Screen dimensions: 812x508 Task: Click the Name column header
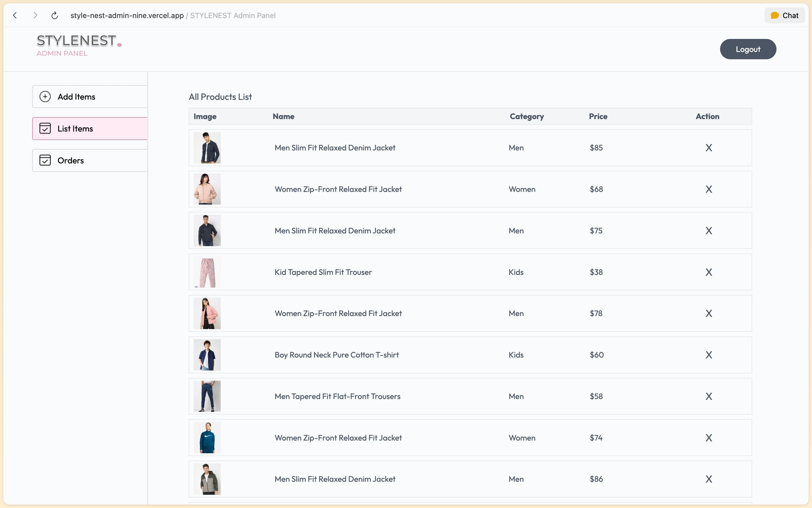tap(284, 117)
